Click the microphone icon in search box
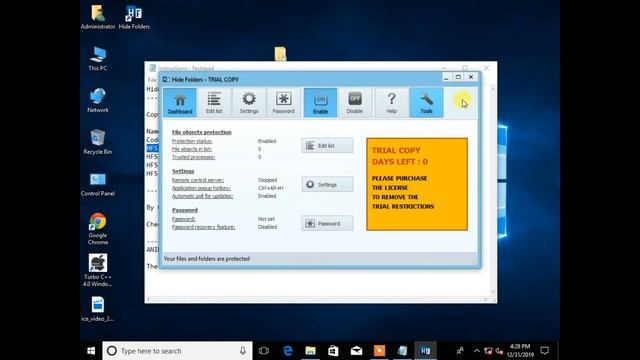The width and height of the screenshot is (640, 360). 243,351
